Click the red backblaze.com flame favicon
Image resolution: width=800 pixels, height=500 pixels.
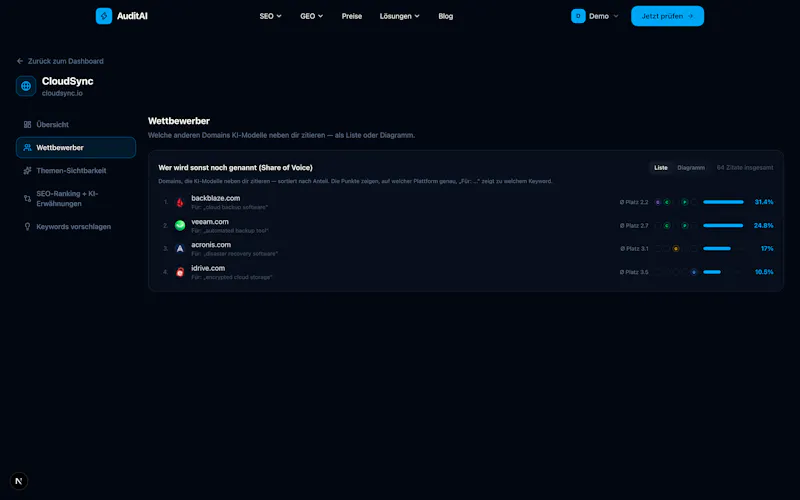coord(180,202)
